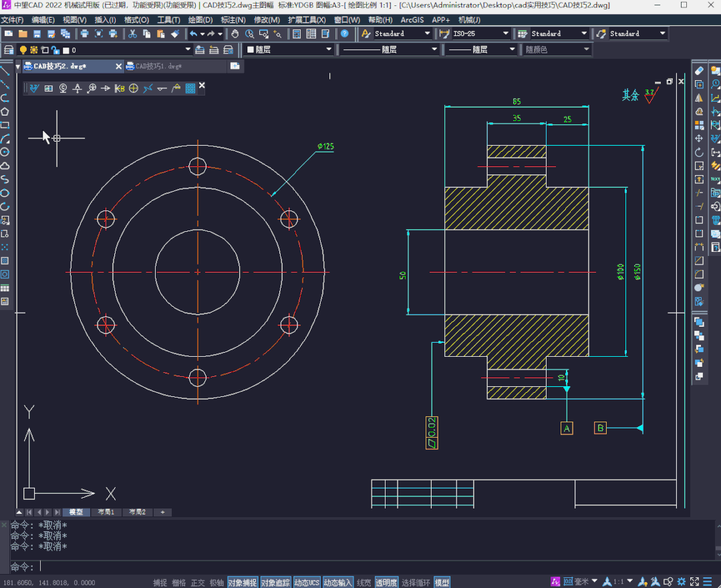Image resolution: width=721 pixels, height=588 pixels.
Task: Switch to the CAD技巧1.dwg tab
Action: click(159, 66)
